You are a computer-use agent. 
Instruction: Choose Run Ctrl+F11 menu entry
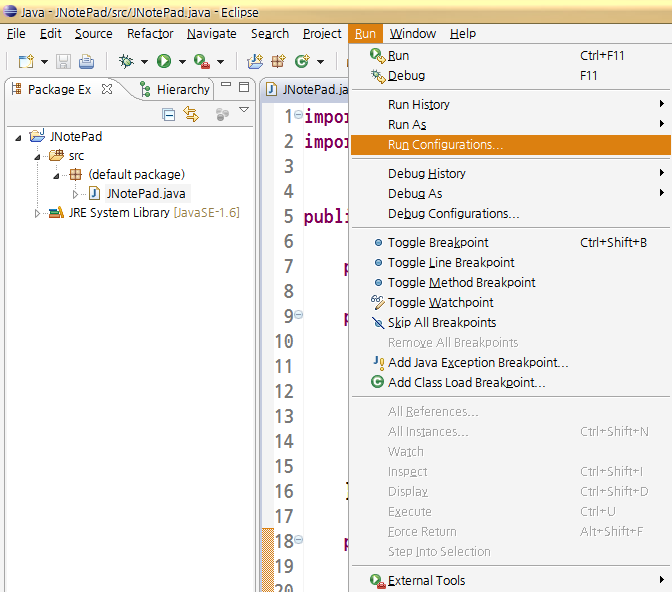pos(511,56)
